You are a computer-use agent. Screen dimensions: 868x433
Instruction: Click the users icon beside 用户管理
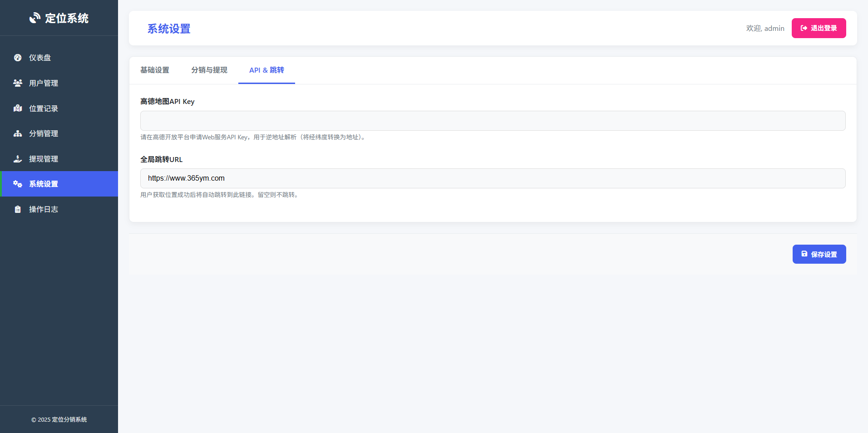(x=18, y=83)
